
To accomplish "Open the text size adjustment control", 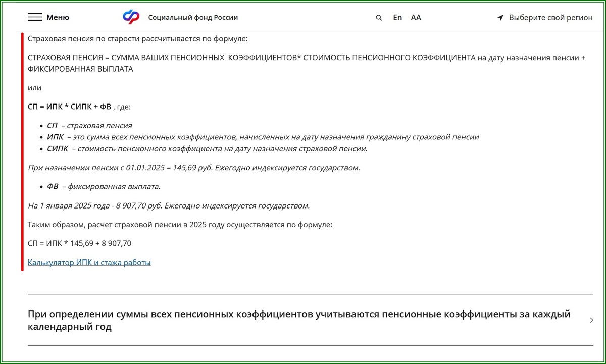I will (x=416, y=17).
